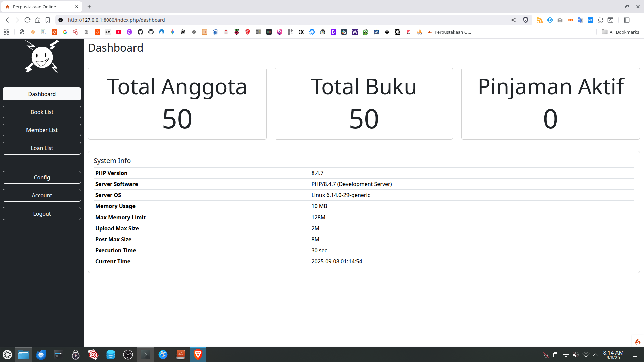Mute audio from system tray speaker
Image resolution: width=644 pixels, height=362 pixels.
coord(576,355)
